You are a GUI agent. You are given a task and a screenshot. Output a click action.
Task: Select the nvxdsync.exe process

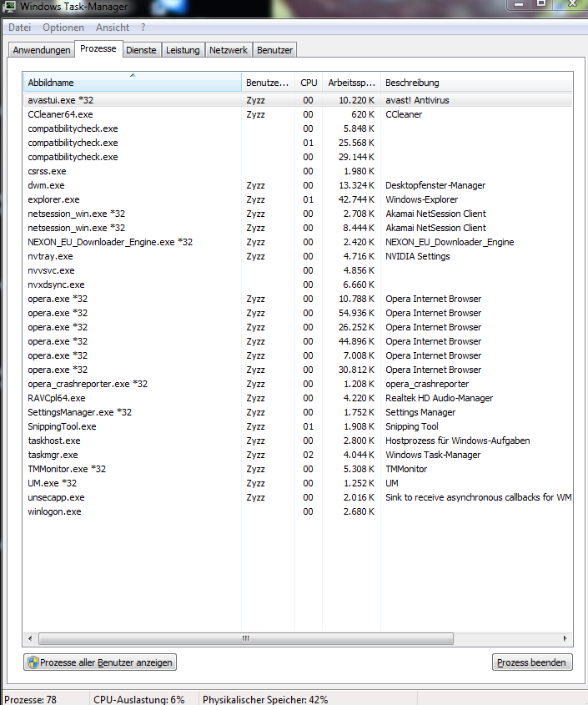click(298, 285)
